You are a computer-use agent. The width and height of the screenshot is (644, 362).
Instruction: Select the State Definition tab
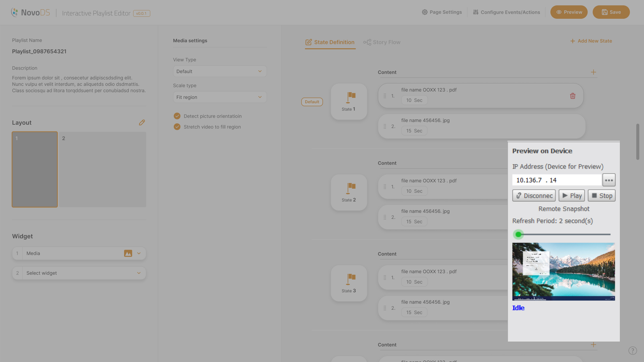tap(330, 42)
